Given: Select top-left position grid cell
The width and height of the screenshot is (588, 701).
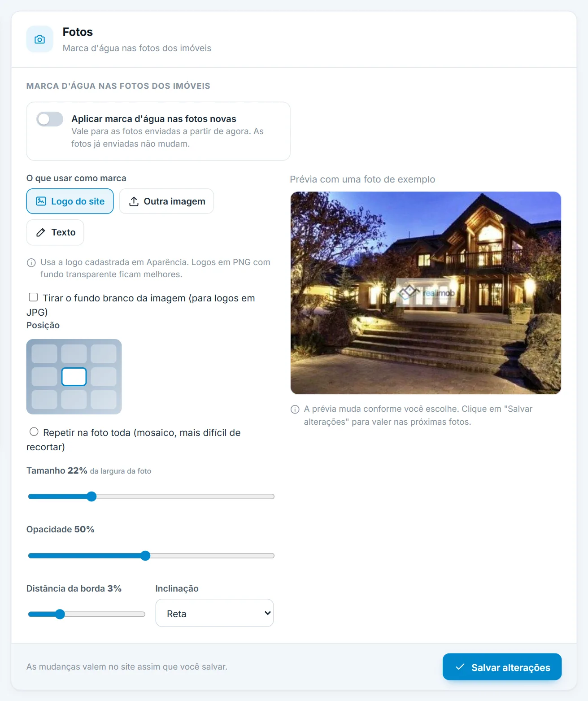Looking at the screenshot, I should [x=44, y=354].
